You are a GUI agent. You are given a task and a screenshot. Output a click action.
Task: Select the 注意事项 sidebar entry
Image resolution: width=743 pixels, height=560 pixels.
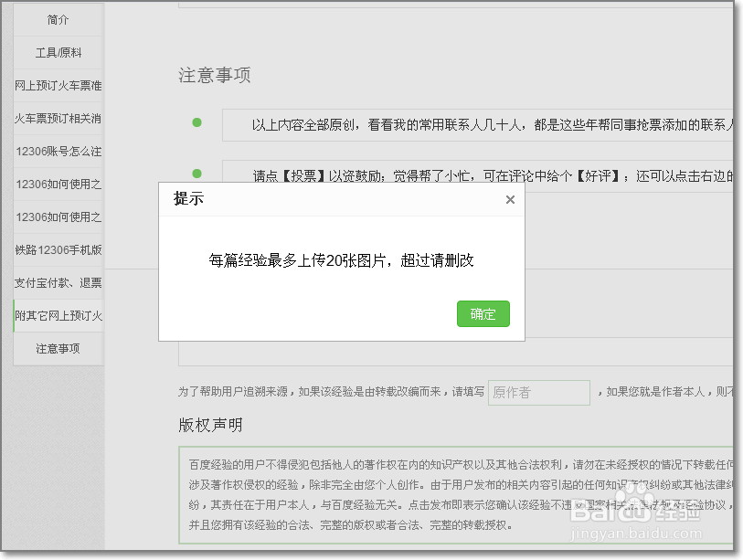click(57, 348)
